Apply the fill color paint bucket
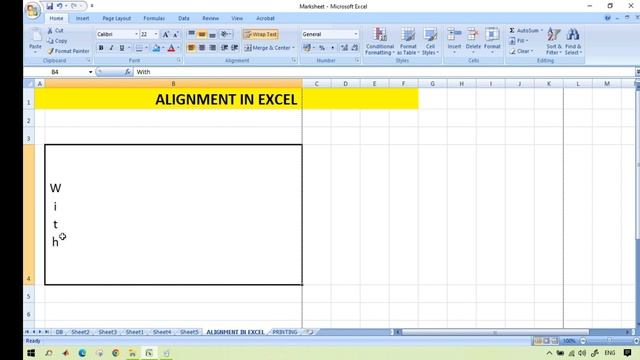The height and width of the screenshot is (360, 640). point(156,48)
